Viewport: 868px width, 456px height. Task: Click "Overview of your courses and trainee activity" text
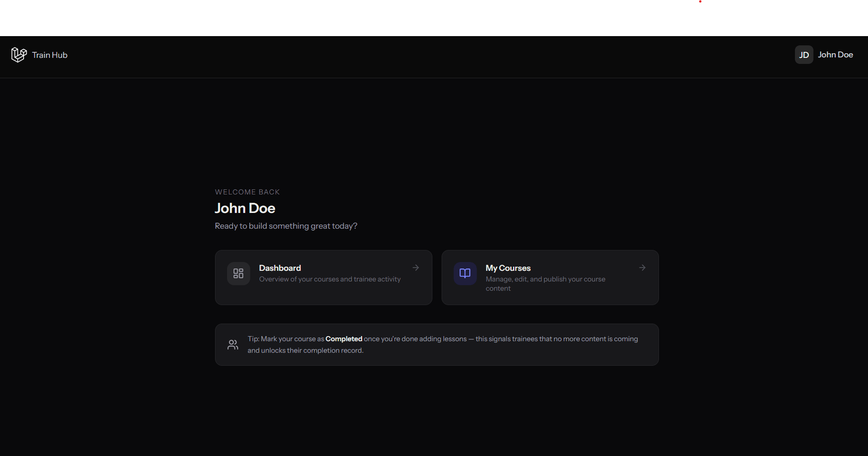coord(330,279)
